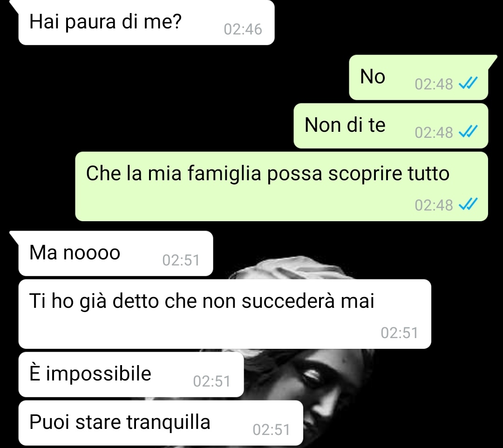Click the 02:46 timestamp
503x448 pixels.
coord(243,29)
